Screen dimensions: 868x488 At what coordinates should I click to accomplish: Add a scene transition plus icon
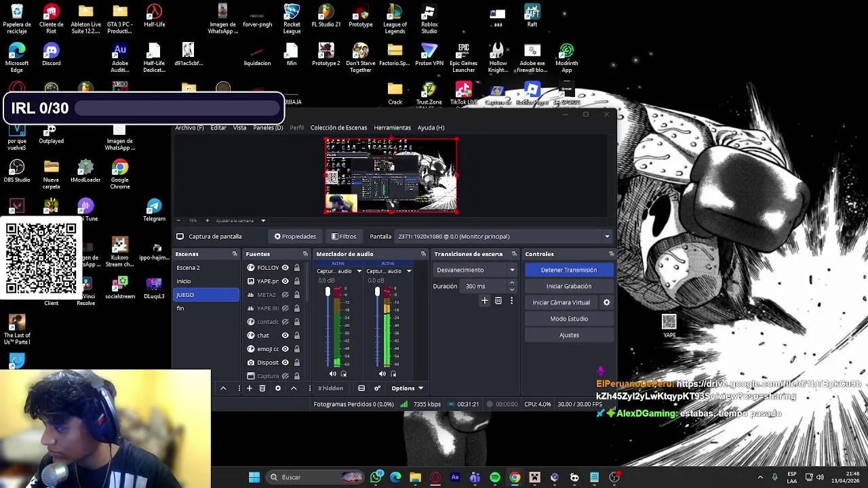[484, 301]
